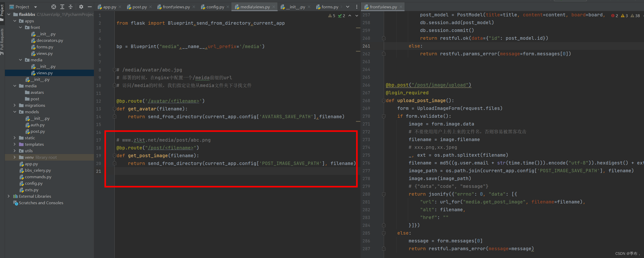Image resolution: width=644 pixels, height=258 pixels.
Task: Hide the Project panel with minus icon
Action: coord(90,7)
